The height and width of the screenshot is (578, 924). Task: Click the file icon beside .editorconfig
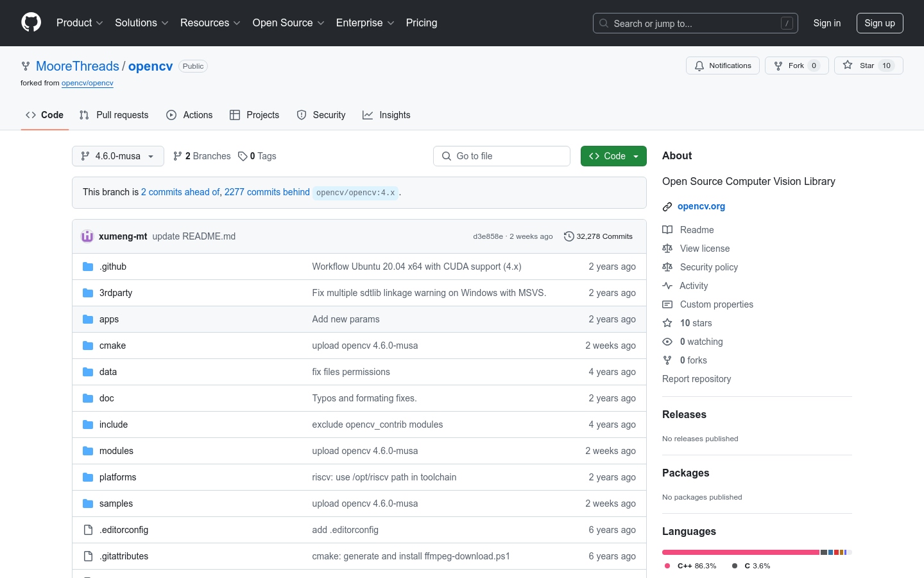[x=88, y=530]
